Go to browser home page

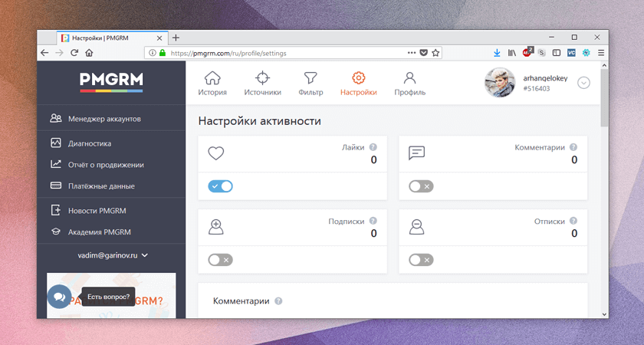[x=89, y=53]
